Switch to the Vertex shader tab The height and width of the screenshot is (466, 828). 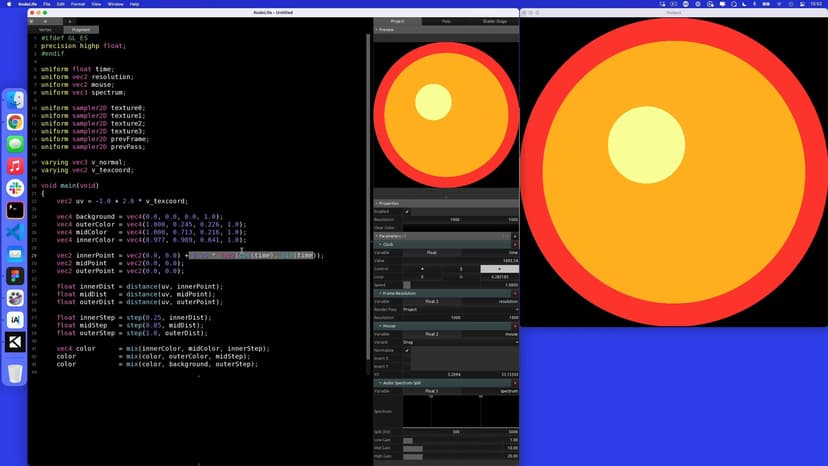pyautogui.click(x=45, y=30)
